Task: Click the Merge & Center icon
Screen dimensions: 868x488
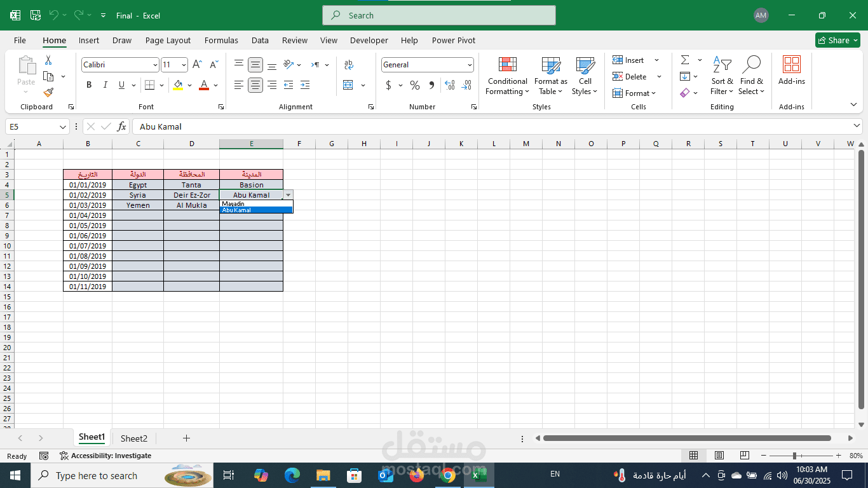Action: point(348,85)
